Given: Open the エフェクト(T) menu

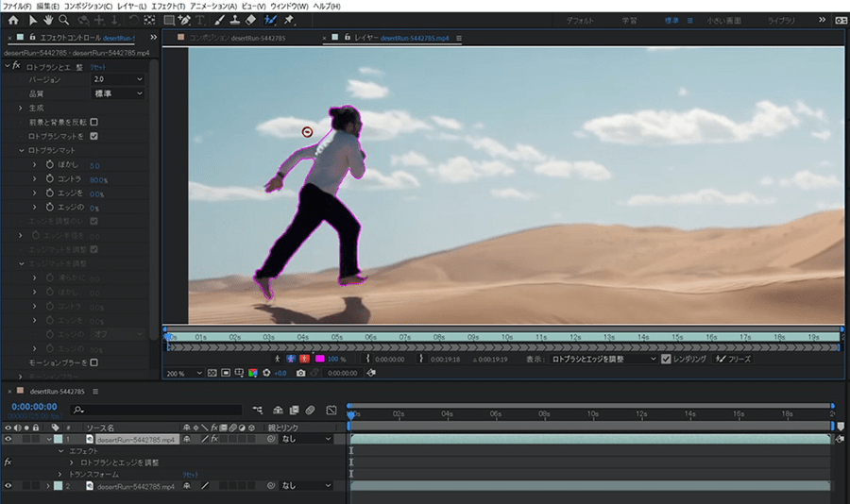Looking at the screenshot, I should pos(168,6).
